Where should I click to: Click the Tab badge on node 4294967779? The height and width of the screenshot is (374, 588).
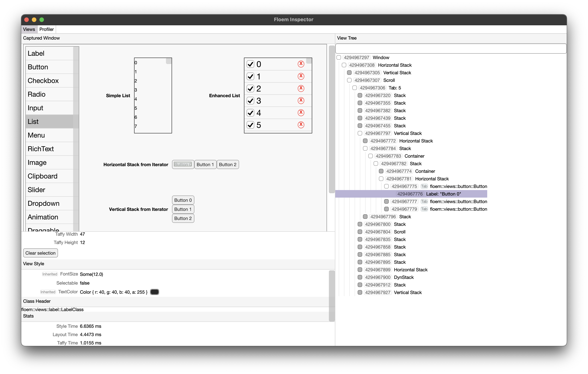424,209
